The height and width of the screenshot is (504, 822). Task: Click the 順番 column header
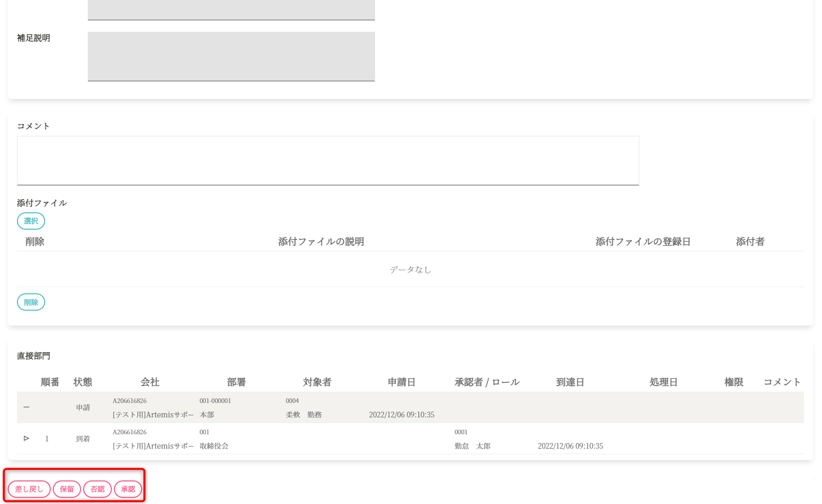pyautogui.click(x=50, y=382)
